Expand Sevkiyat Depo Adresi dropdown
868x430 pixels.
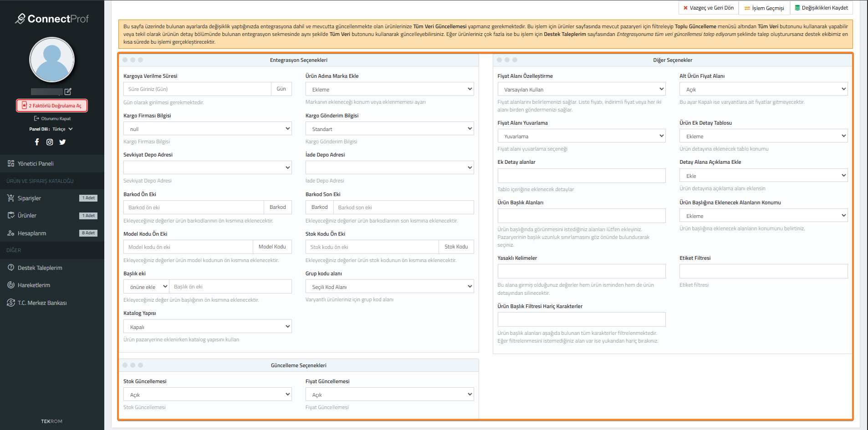pos(207,167)
